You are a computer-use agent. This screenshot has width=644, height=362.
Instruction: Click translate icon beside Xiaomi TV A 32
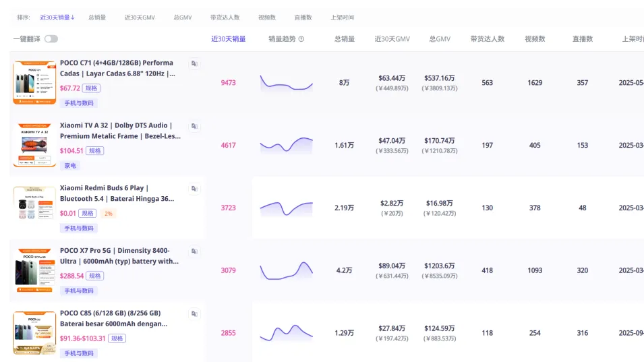click(194, 126)
